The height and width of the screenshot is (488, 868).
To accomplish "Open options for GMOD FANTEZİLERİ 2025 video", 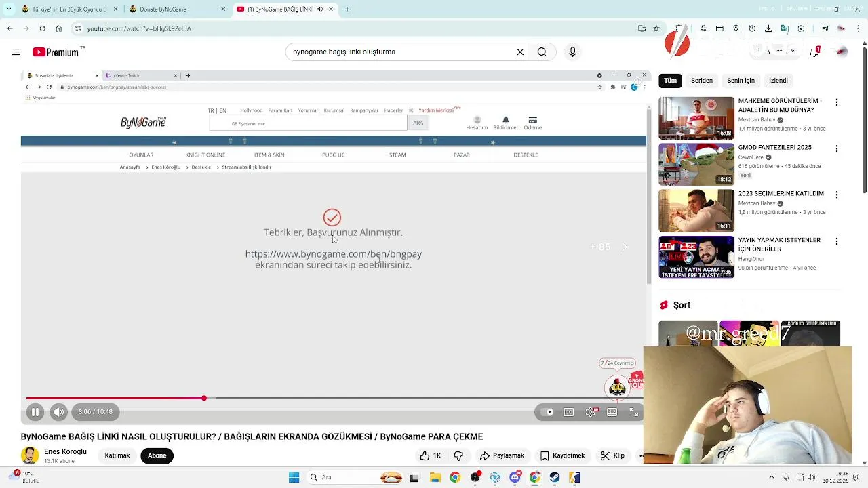I will (x=836, y=148).
